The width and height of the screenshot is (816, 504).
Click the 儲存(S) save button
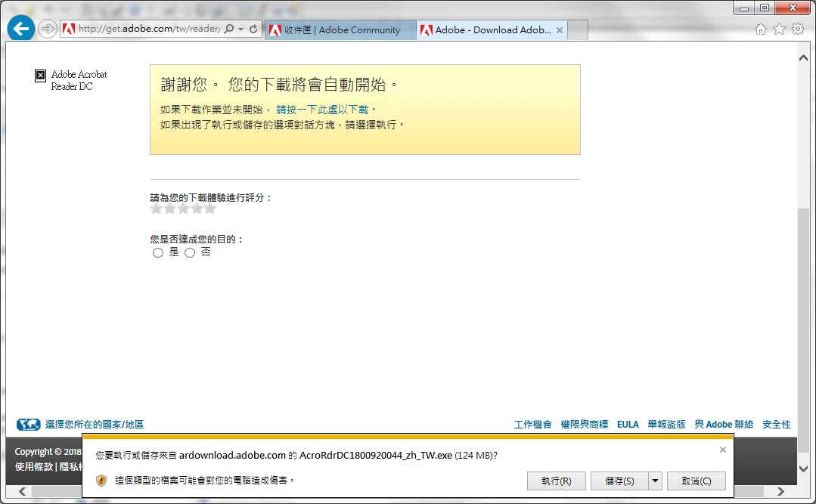[620, 481]
